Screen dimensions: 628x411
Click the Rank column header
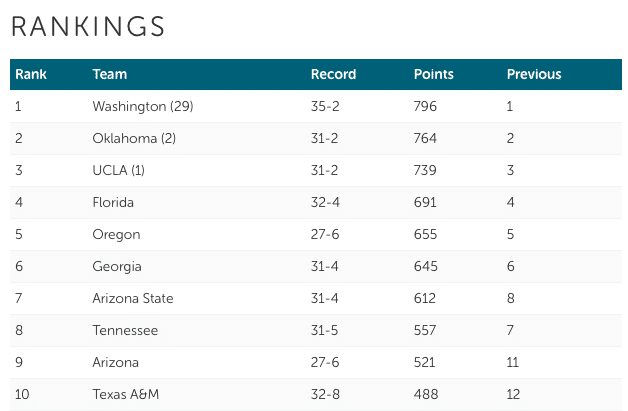click(31, 74)
